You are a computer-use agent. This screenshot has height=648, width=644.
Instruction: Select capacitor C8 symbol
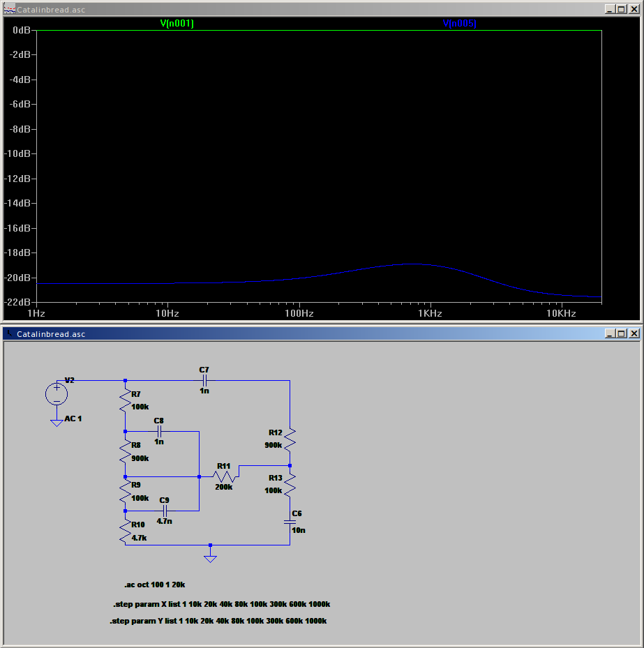[x=159, y=432]
